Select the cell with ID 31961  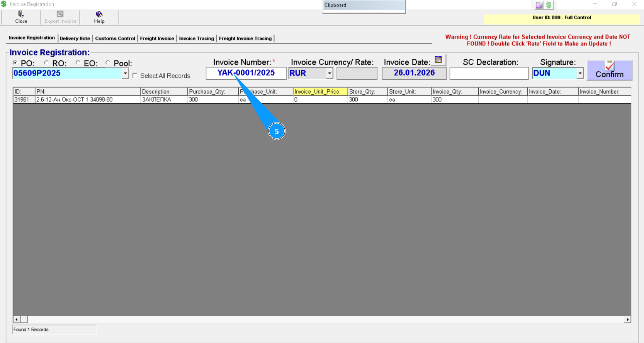pyautogui.click(x=24, y=99)
